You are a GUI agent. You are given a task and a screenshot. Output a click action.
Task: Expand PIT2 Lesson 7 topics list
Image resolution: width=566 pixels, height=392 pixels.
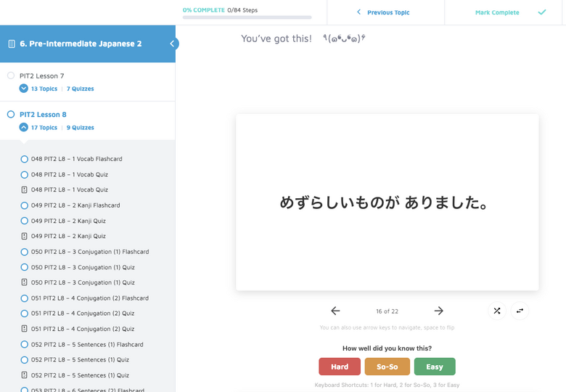point(23,89)
